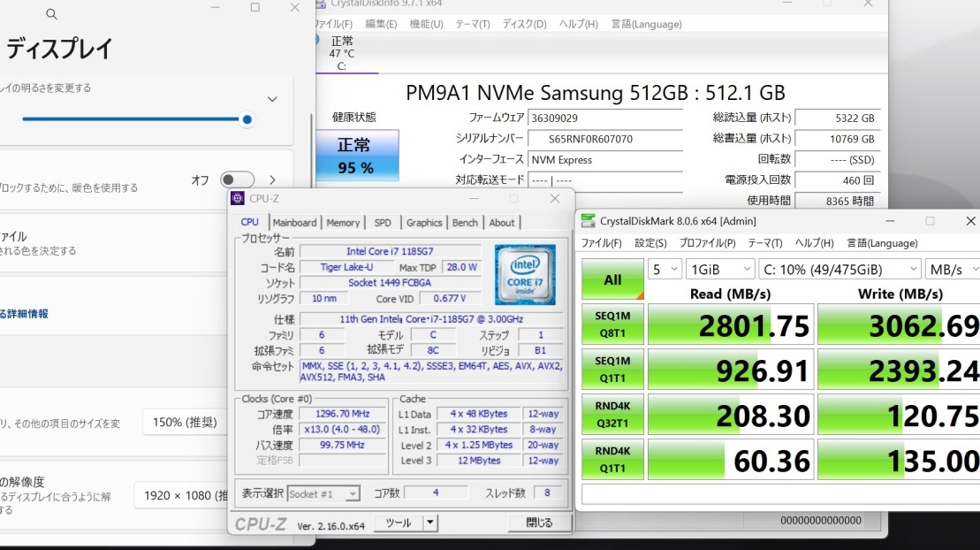Screen dimensions: 980x550
Task: Open the Memory tab in CPU-Z
Action: click(x=343, y=223)
